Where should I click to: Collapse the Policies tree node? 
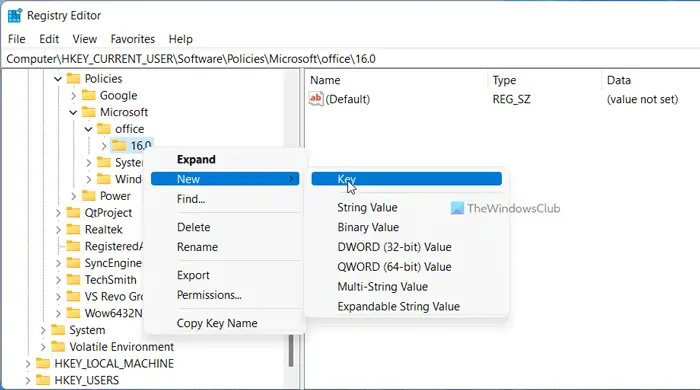[58, 79]
